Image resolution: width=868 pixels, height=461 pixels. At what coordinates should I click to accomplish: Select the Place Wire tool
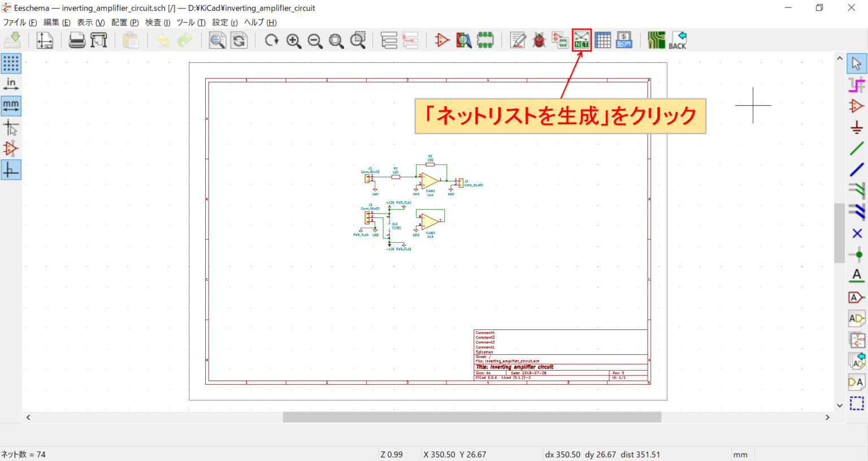857,149
